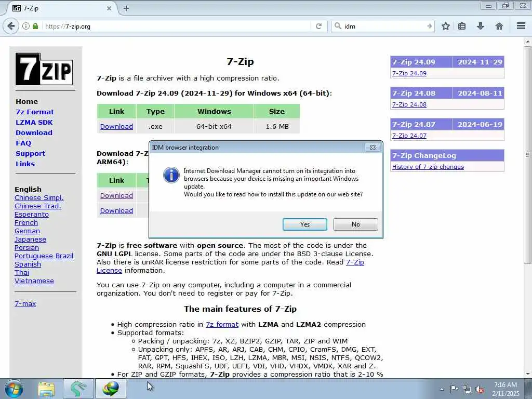
Task: Click the network tray icon
Action: pyautogui.click(x=467, y=389)
